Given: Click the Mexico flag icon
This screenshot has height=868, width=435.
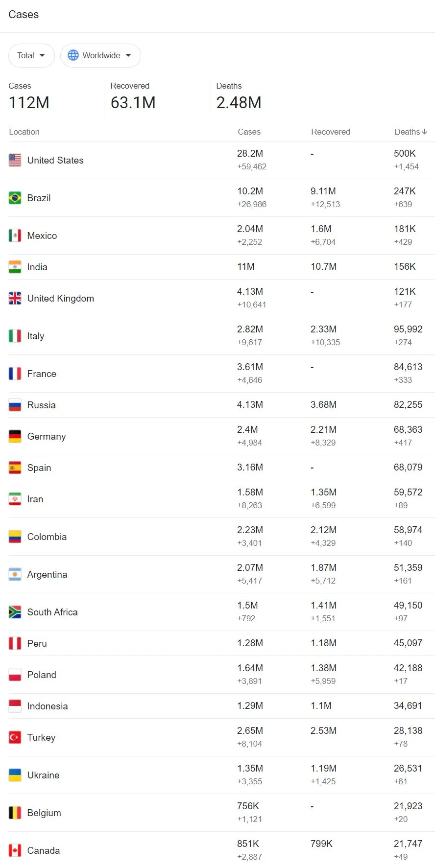Looking at the screenshot, I should click(15, 235).
